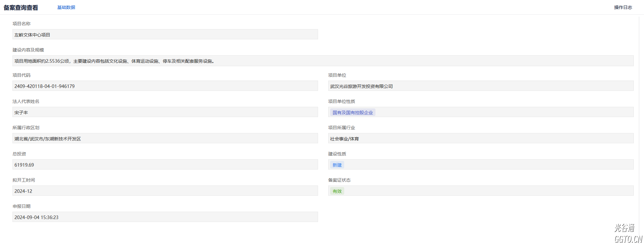Click the 新建 construction type tag
Image resolution: width=644 pixels, height=244 pixels.
tap(337, 165)
